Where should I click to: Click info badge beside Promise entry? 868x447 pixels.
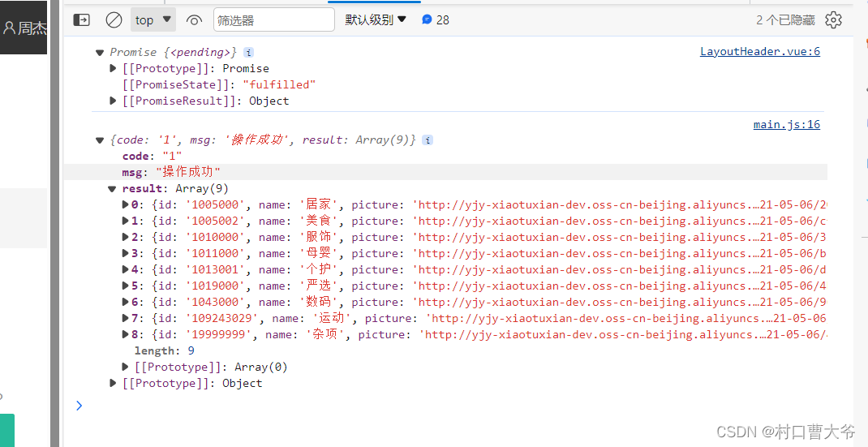[249, 53]
